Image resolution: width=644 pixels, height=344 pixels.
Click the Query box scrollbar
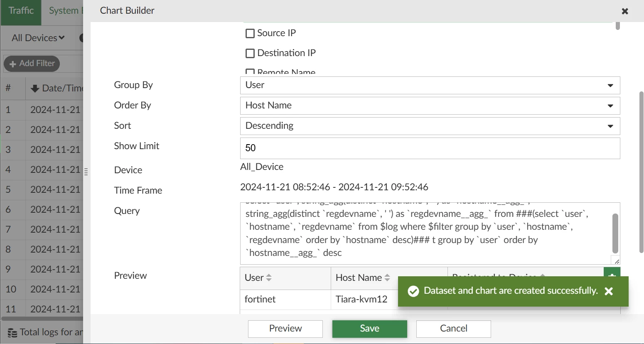(615, 233)
